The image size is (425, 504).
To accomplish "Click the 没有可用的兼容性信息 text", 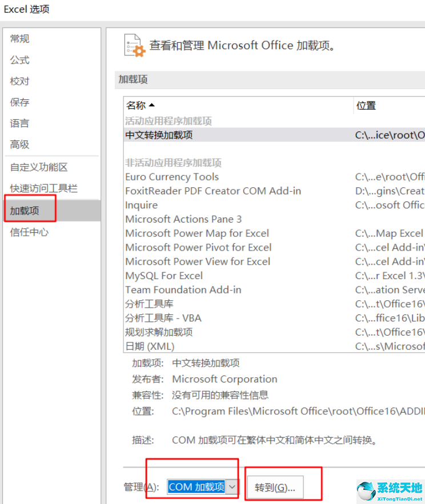I will [x=220, y=395].
